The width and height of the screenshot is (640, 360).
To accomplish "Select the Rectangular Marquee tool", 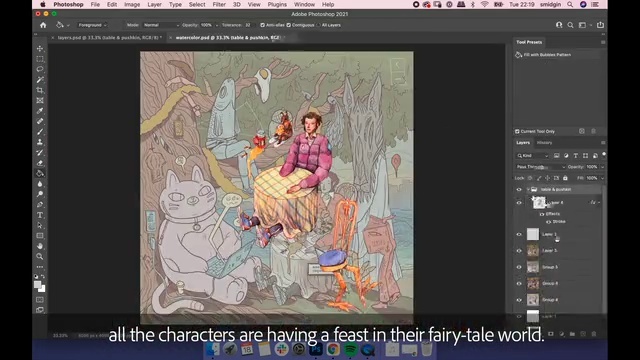I will tap(40, 59).
